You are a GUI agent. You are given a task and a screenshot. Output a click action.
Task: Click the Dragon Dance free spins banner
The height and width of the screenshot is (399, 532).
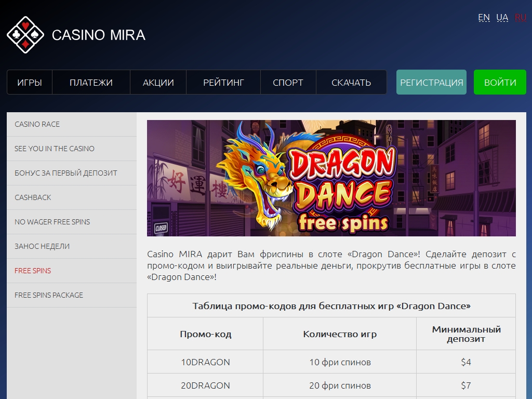coord(331,178)
